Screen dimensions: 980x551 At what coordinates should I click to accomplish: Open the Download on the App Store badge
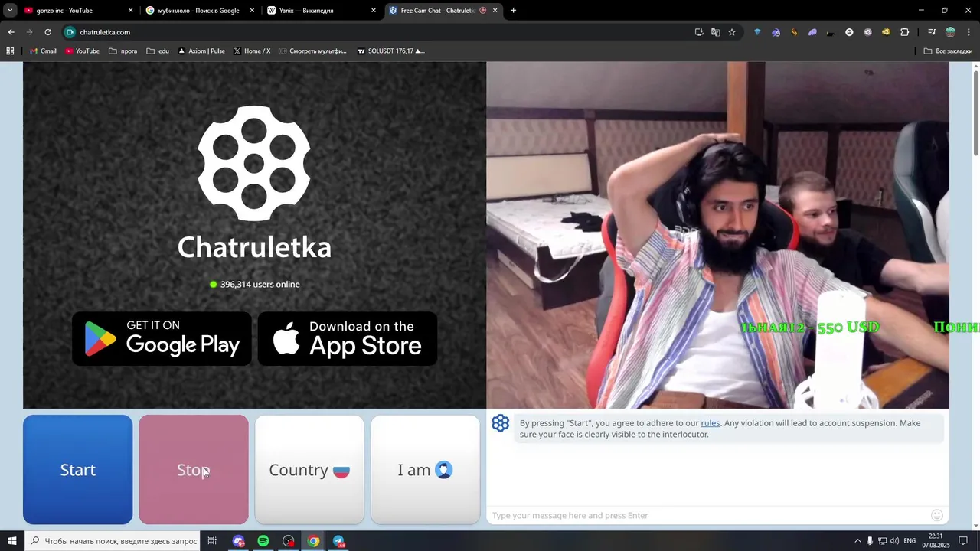point(348,338)
